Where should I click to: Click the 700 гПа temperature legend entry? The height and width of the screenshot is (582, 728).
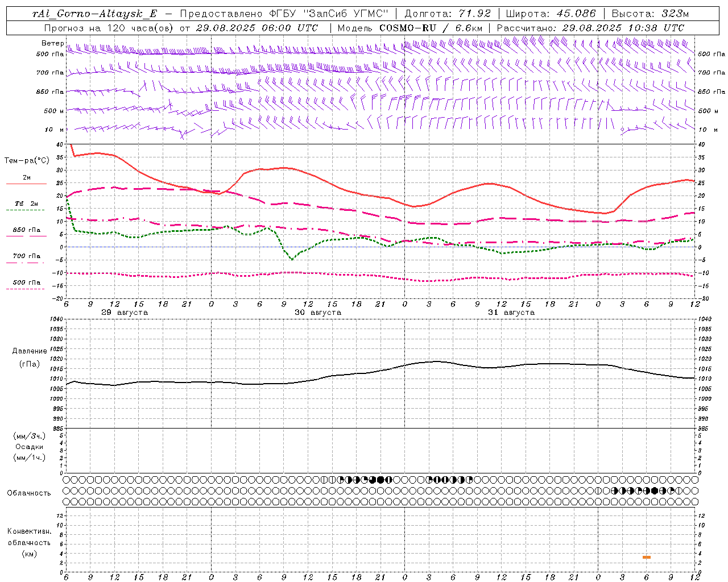click(x=27, y=256)
